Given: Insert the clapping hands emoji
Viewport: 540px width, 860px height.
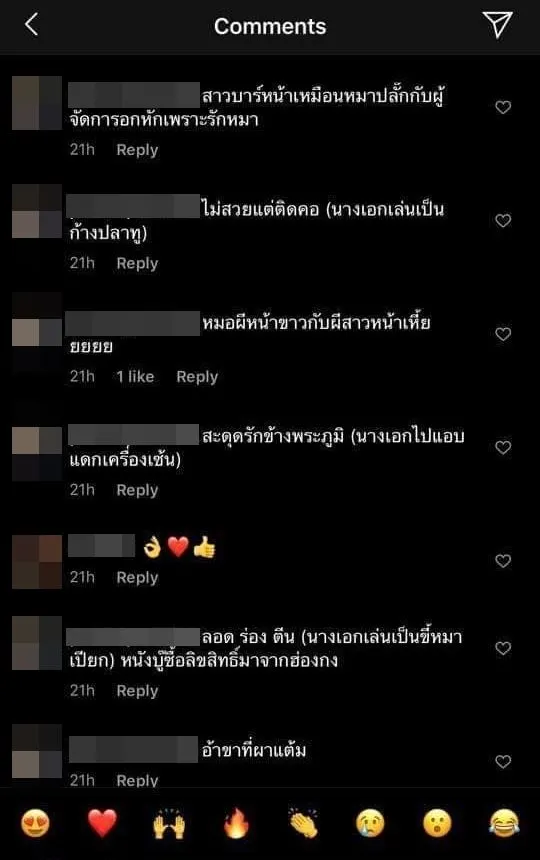Looking at the screenshot, I should (303, 823).
